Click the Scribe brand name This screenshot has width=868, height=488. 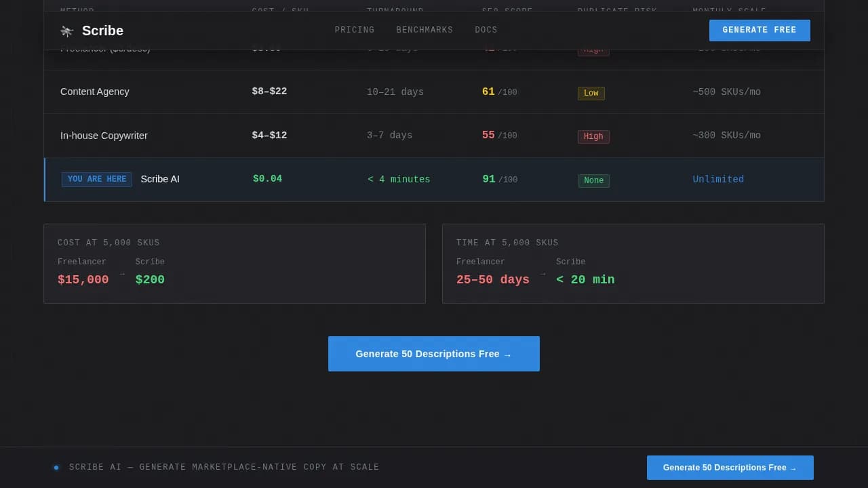[x=102, y=30]
